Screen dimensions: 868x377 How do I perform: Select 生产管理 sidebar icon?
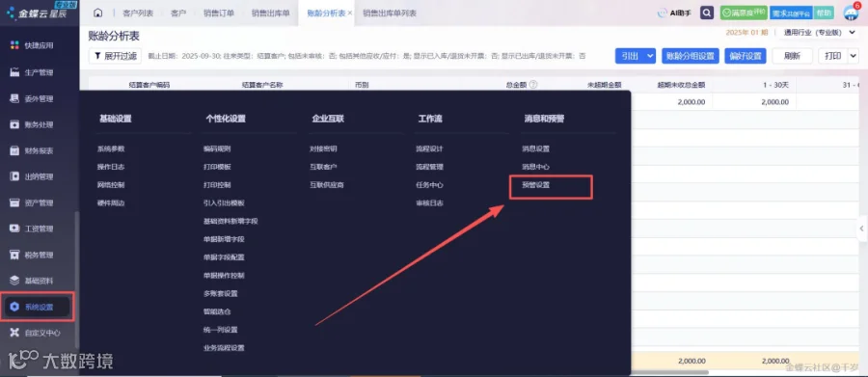coord(14,72)
